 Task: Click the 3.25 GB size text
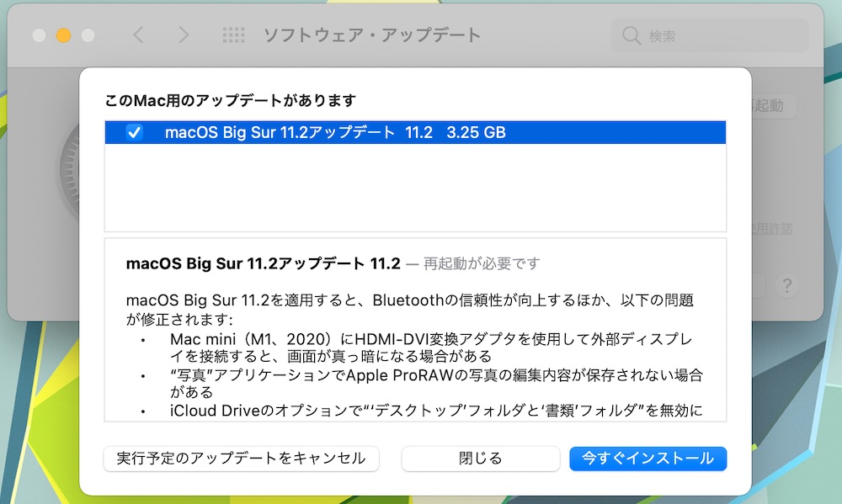tap(477, 133)
